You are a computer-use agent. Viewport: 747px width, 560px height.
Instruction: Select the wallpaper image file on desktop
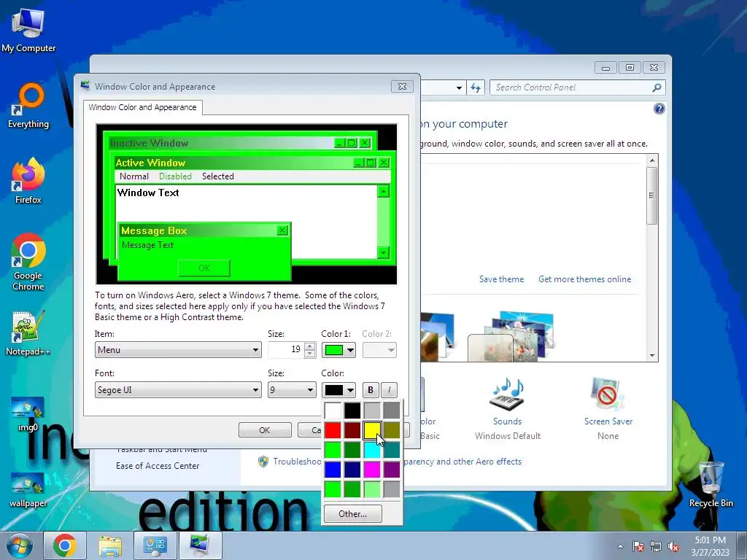pyautogui.click(x=28, y=490)
